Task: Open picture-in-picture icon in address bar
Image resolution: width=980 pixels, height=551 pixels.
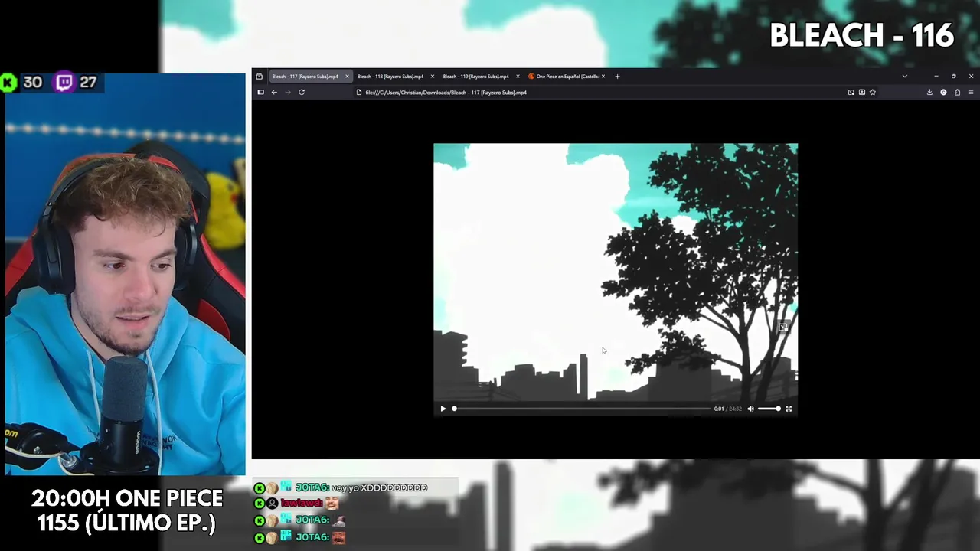Action: coord(851,93)
